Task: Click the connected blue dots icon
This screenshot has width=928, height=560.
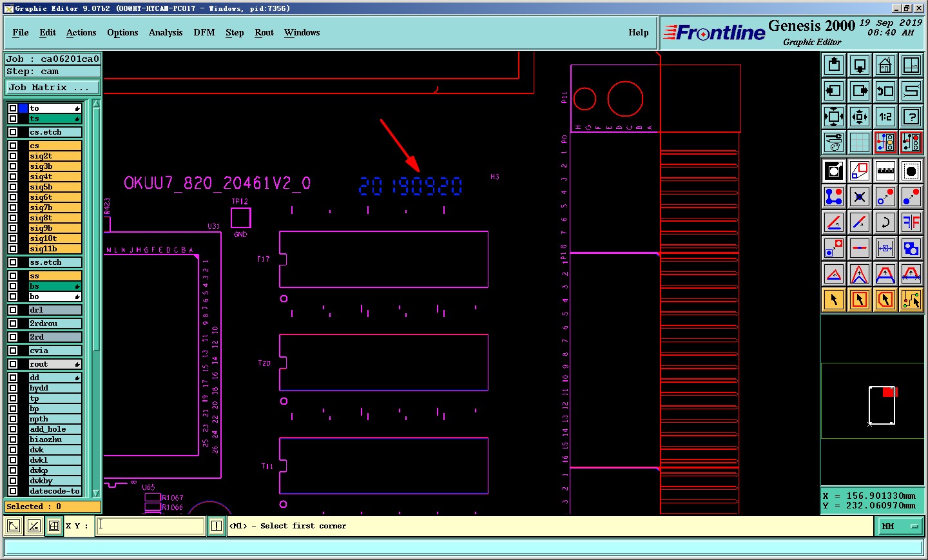Action: [834, 197]
